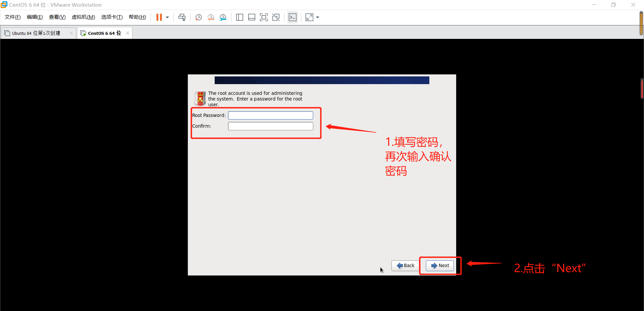644x311 pixels.
Task: Restore down the VMware window
Action: click(x=613, y=5)
